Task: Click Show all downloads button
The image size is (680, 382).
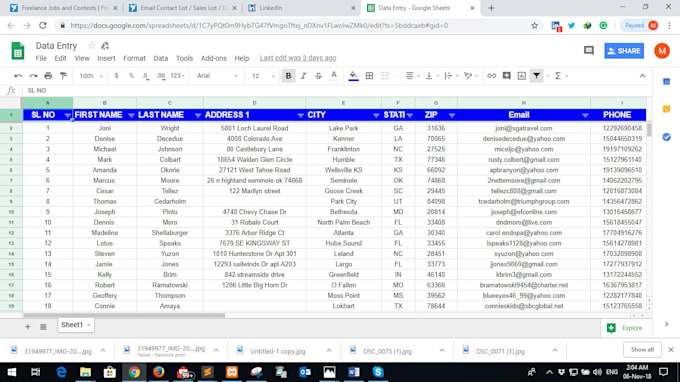Action: [642, 349]
